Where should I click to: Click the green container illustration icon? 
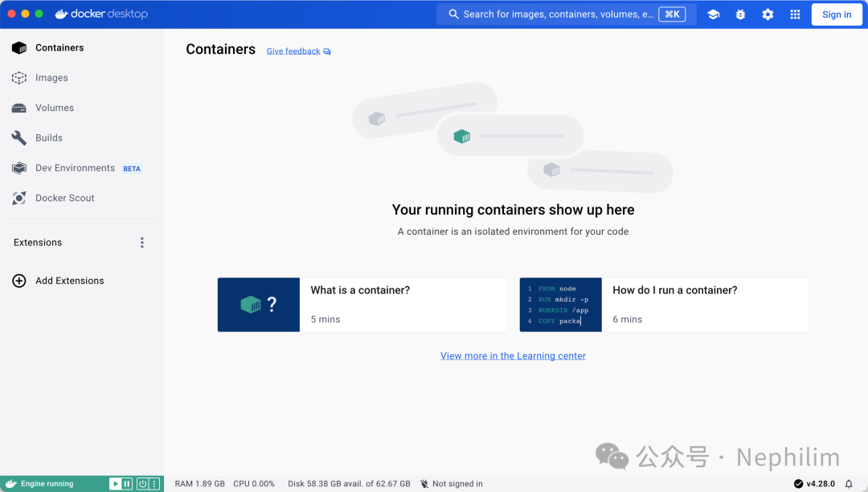click(462, 136)
